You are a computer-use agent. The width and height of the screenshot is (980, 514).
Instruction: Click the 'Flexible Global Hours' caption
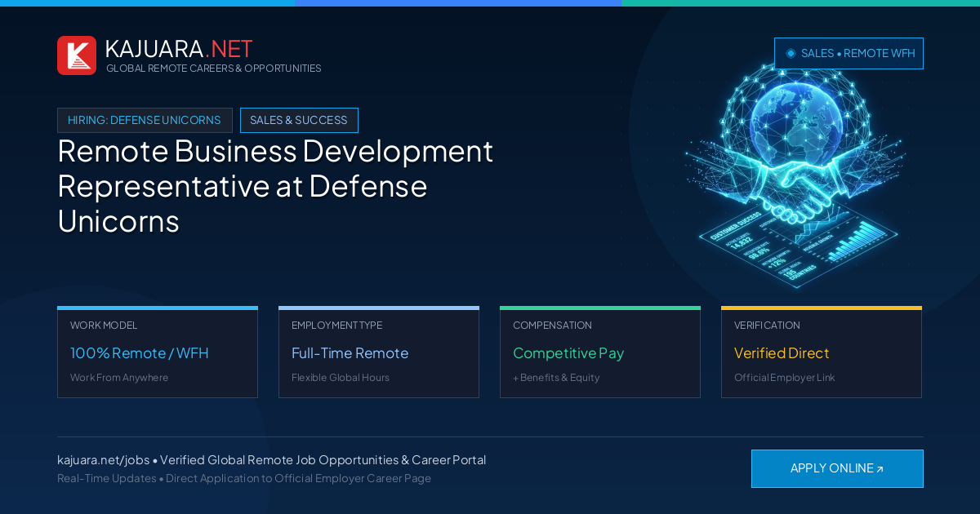(341, 378)
